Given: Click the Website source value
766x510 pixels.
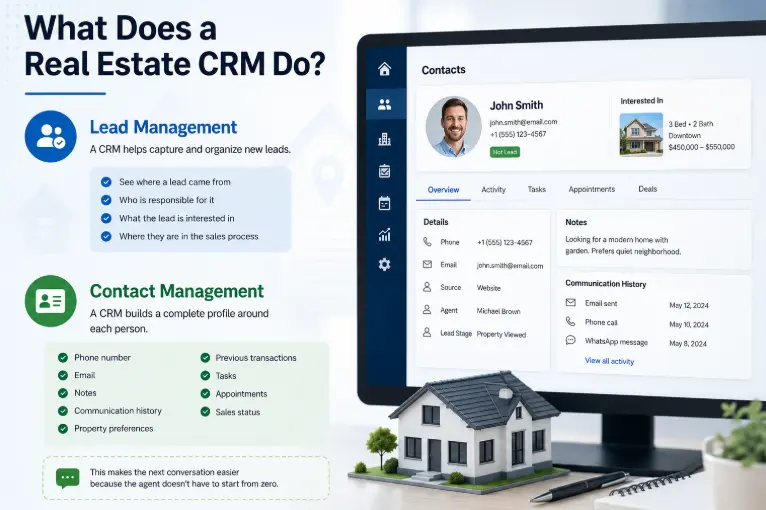Looking at the screenshot, I should click(489, 288).
